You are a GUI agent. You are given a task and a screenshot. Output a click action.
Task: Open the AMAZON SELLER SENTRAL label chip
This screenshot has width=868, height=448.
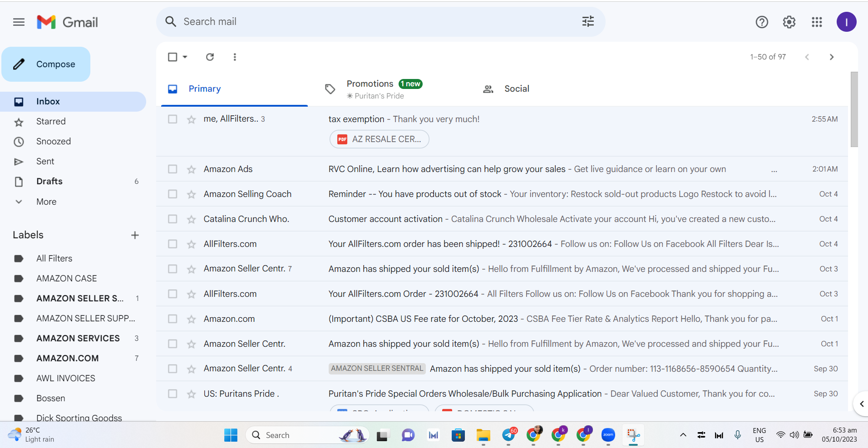tap(377, 369)
